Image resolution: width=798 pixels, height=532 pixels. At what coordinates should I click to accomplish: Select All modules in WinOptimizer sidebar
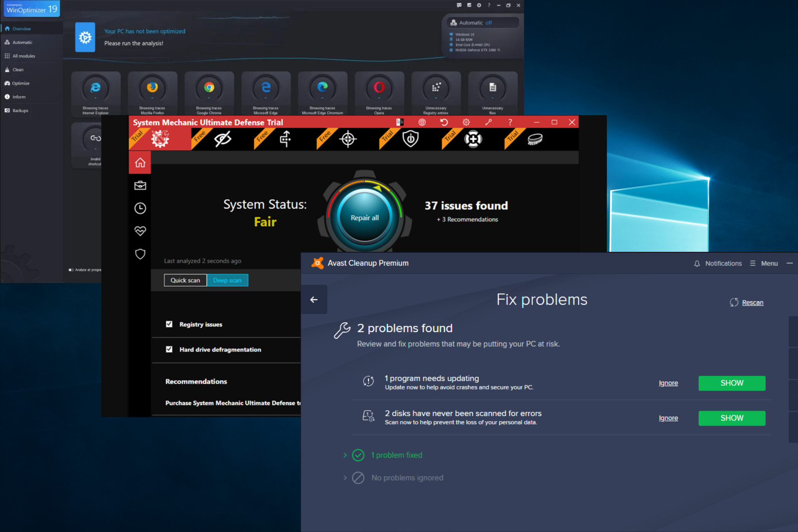[24, 56]
